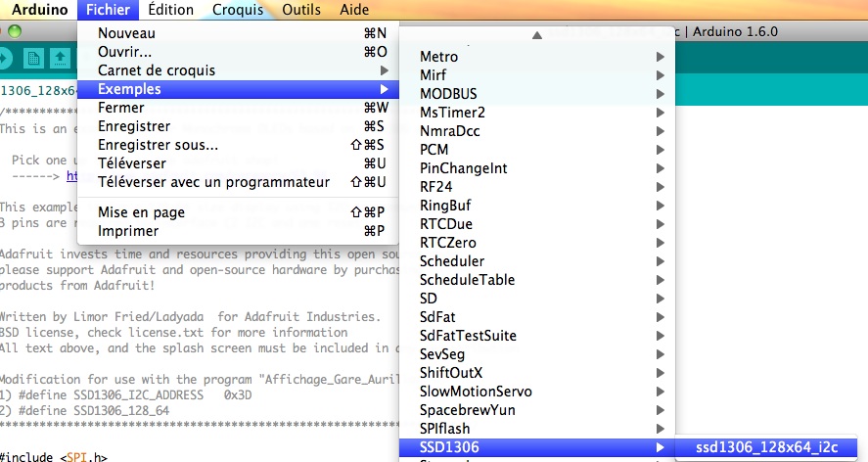Expand the SdFat examples submenu
Screen dimensions: 868x462
coord(537,317)
